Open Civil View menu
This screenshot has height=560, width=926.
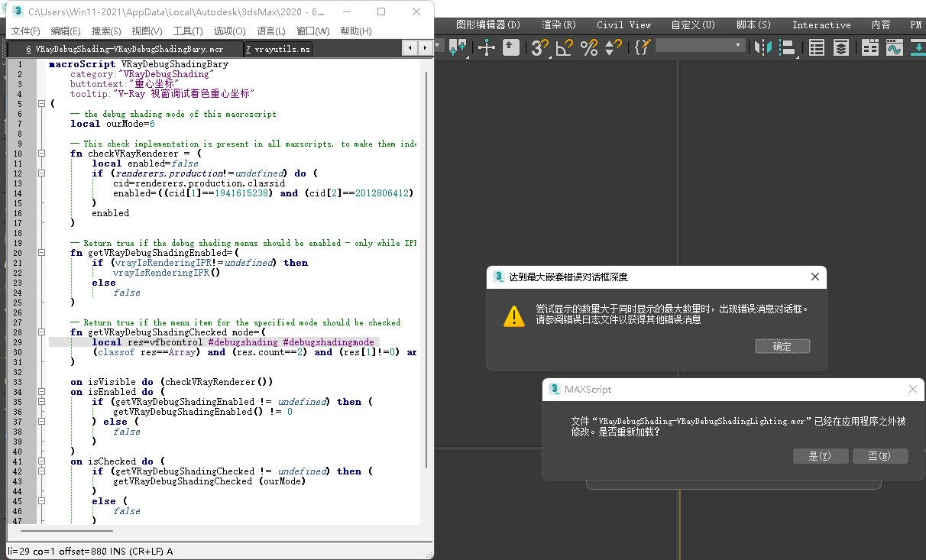point(624,25)
